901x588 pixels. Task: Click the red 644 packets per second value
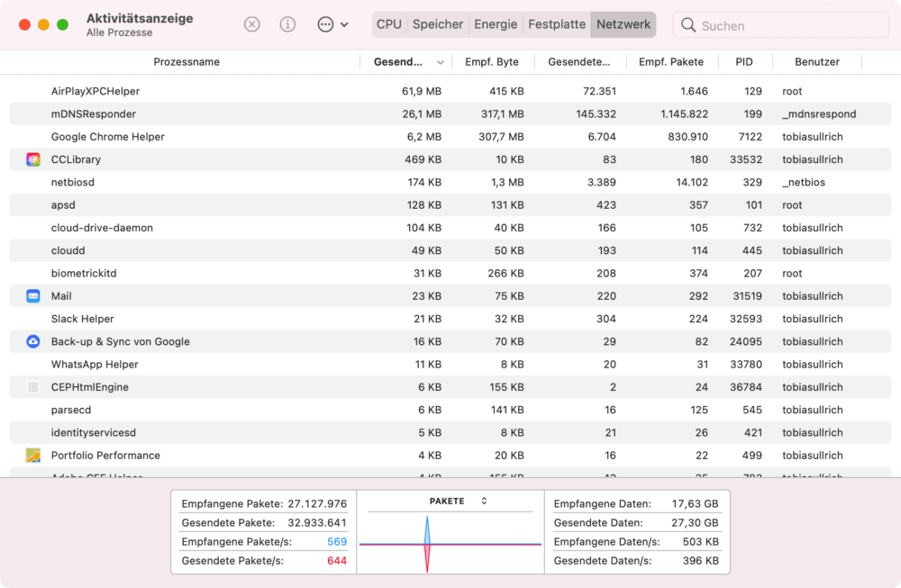337,560
